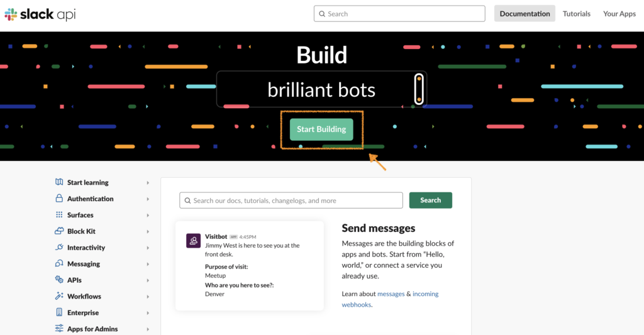Expand the Apps for Admins section arrow
644x335 pixels.
click(x=148, y=329)
